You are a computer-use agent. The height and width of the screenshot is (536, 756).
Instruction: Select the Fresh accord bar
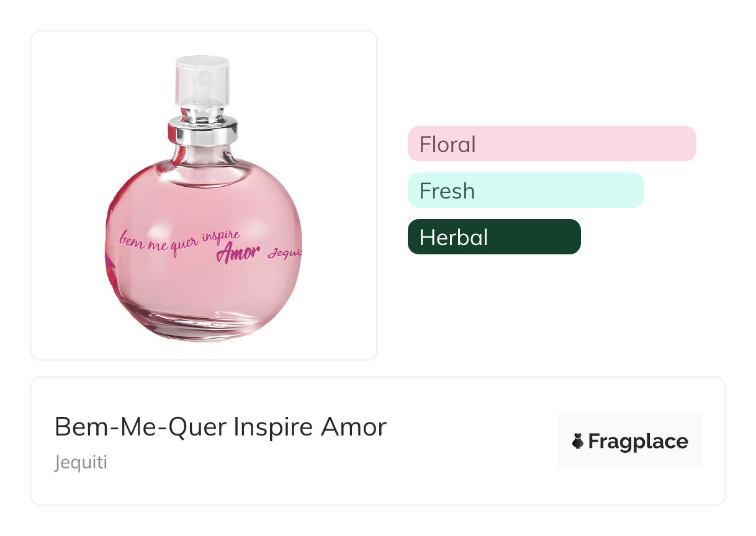tap(525, 190)
